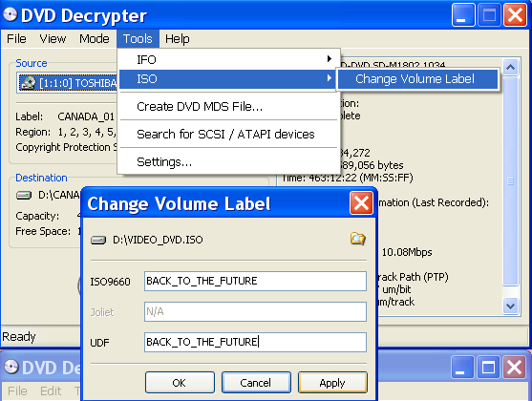Click the info panel scrollbar down arrow

tap(511, 306)
